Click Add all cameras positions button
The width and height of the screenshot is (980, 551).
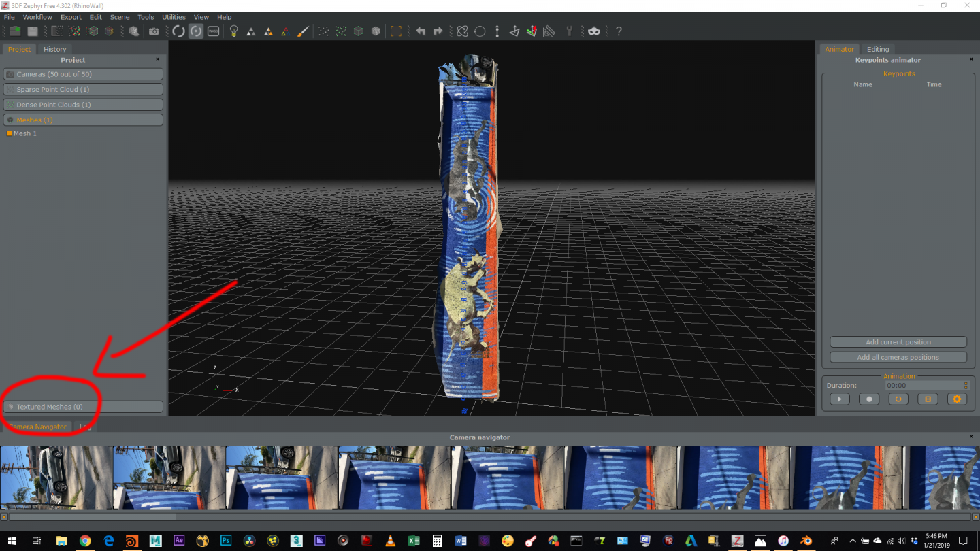(x=898, y=357)
